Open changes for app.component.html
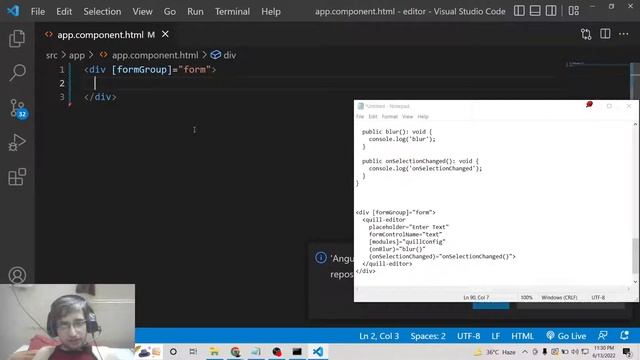The image size is (640, 360). (586, 34)
